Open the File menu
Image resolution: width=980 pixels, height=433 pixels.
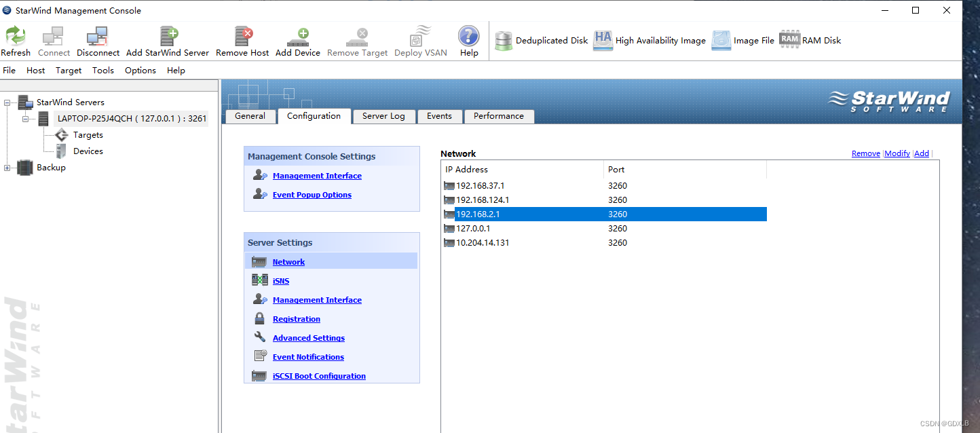click(10, 71)
